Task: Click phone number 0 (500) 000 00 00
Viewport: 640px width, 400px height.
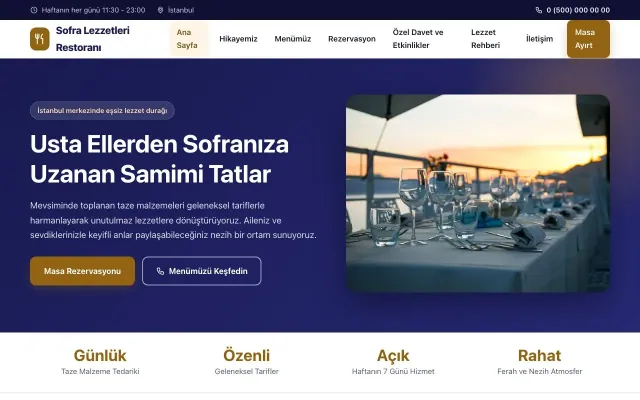Action: pyautogui.click(x=578, y=10)
